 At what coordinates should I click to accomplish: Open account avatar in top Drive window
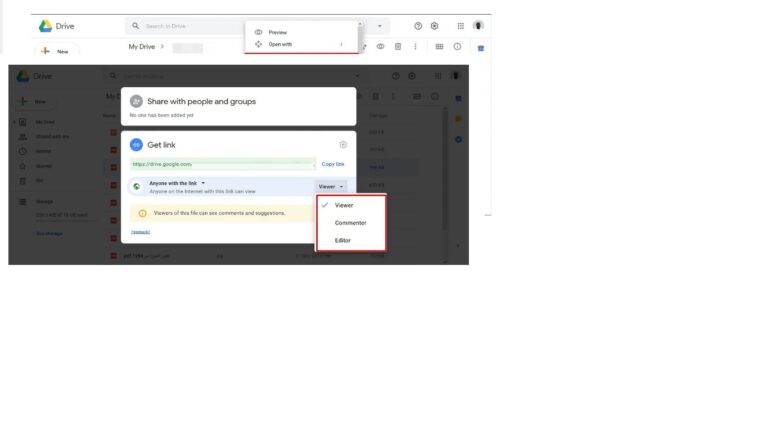click(479, 25)
